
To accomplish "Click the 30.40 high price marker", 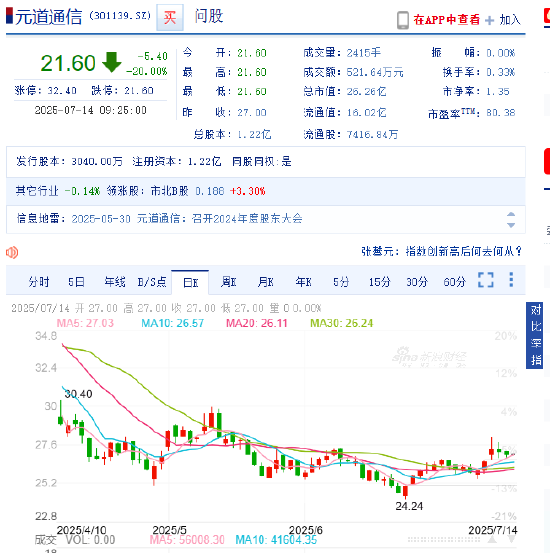I will point(78,394).
